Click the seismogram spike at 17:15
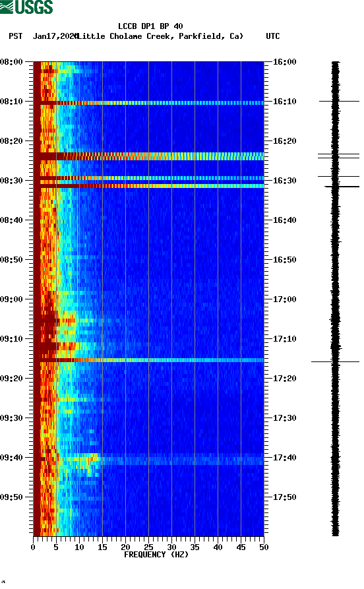 335,361
